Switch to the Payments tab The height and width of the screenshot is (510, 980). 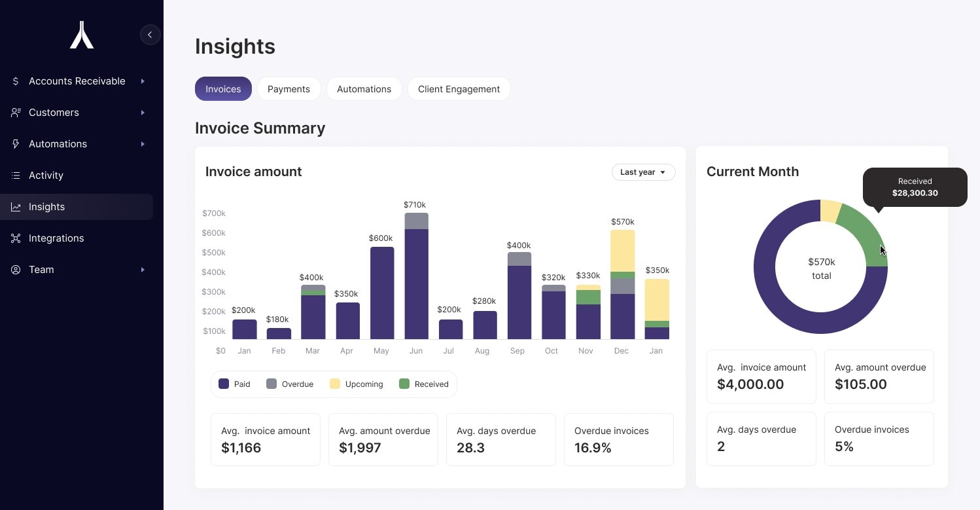click(x=289, y=89)
